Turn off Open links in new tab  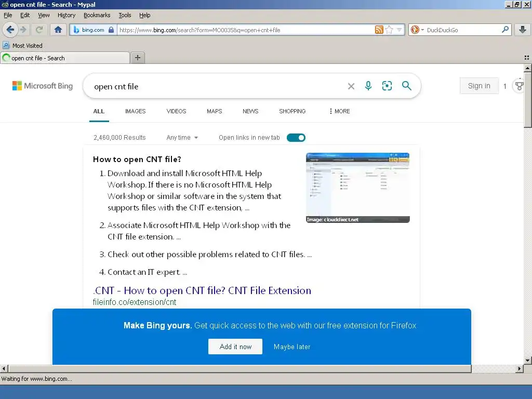[x=296, y=137]
